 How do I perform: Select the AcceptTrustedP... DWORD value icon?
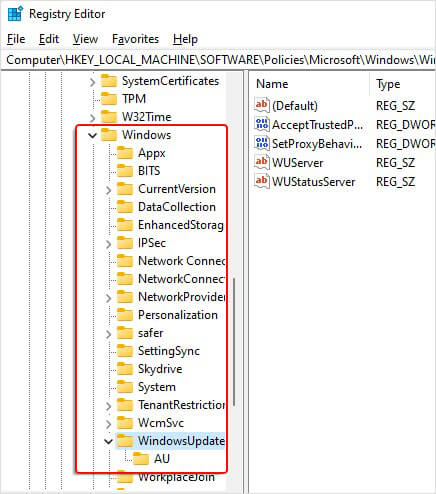pyautogui.click(x=262, y=124)
